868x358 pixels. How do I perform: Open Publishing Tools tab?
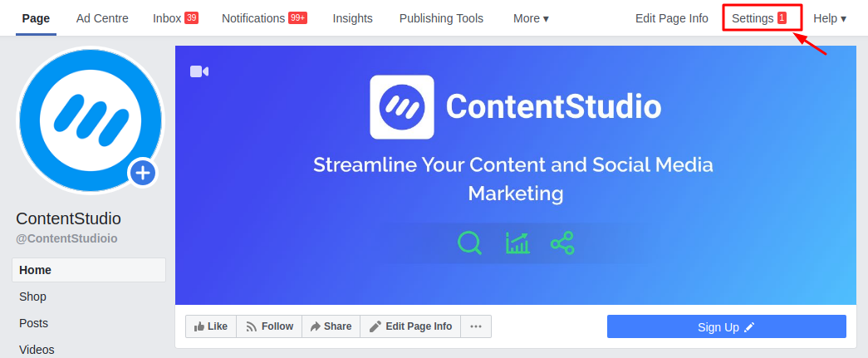[441, 18]
